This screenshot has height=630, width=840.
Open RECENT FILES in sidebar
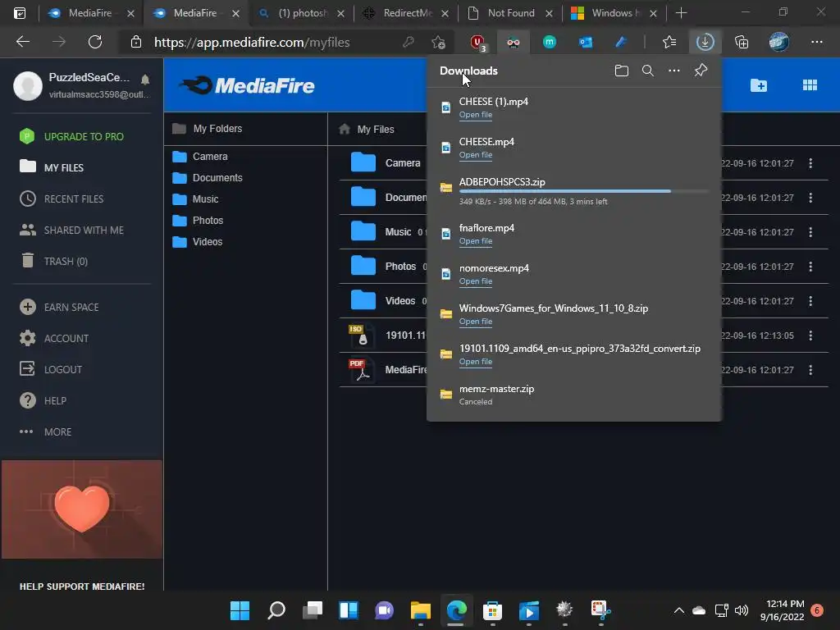62,199
